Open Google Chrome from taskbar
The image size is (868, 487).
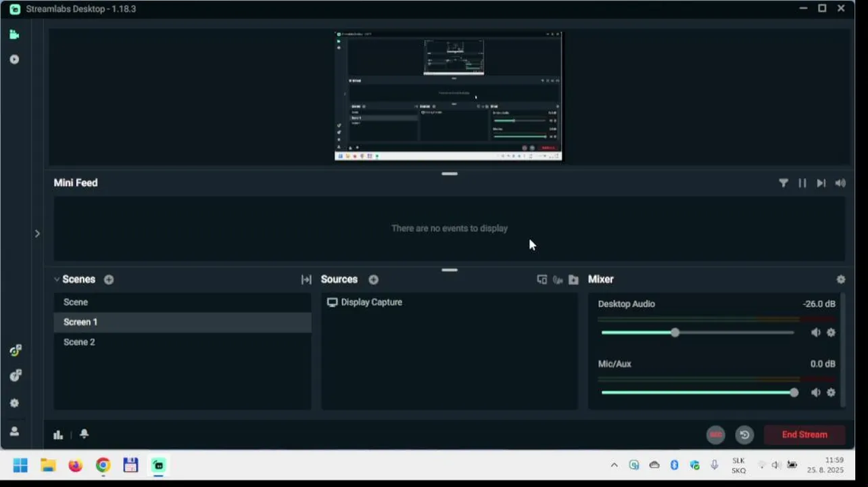pyautogui.click(x=103, y=465)
